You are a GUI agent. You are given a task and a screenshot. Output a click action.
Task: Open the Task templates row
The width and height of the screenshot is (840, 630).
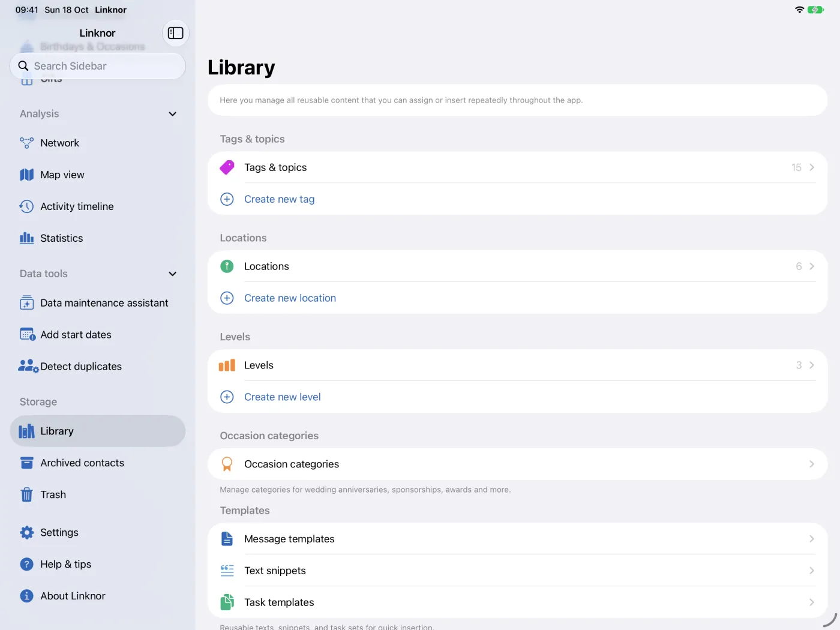pos(518,602)
